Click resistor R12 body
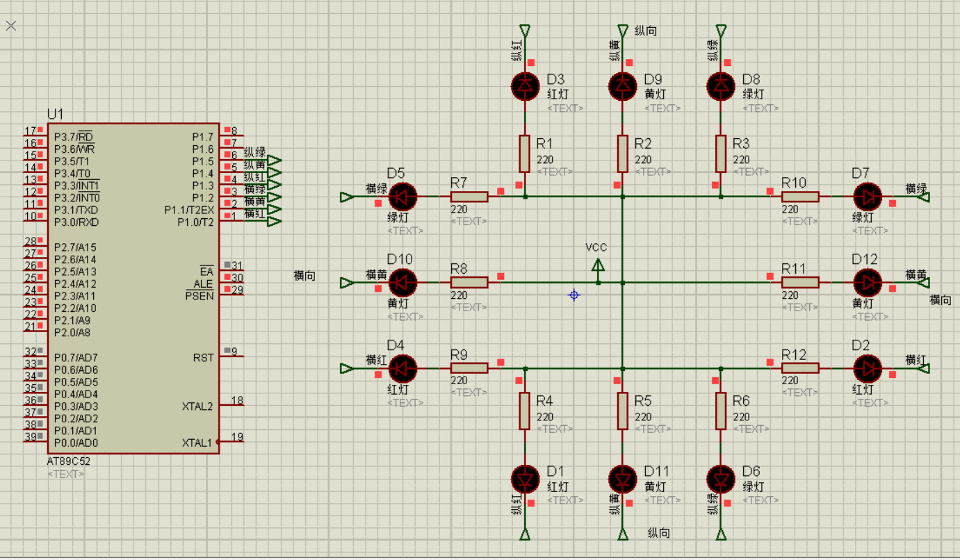Viewport: 960px width, 560px height. point(800,368)
